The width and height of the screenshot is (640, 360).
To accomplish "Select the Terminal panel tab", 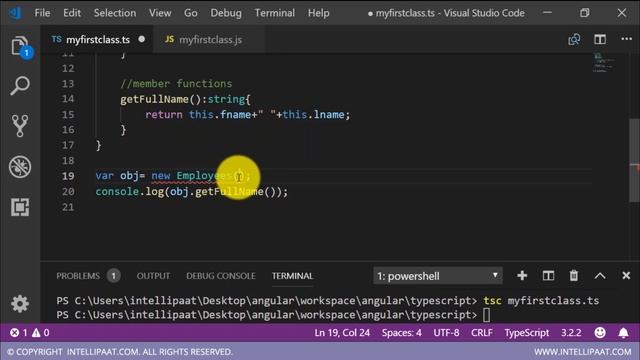I will pos(292,276).
